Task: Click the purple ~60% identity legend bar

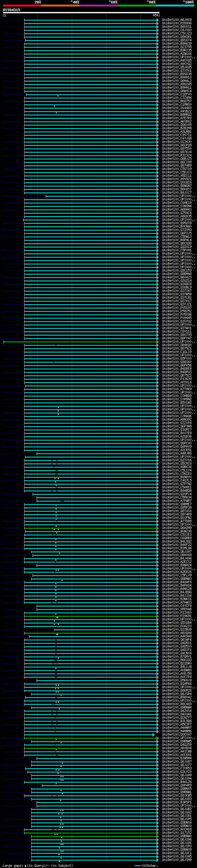Action: [x=99, y=6]
